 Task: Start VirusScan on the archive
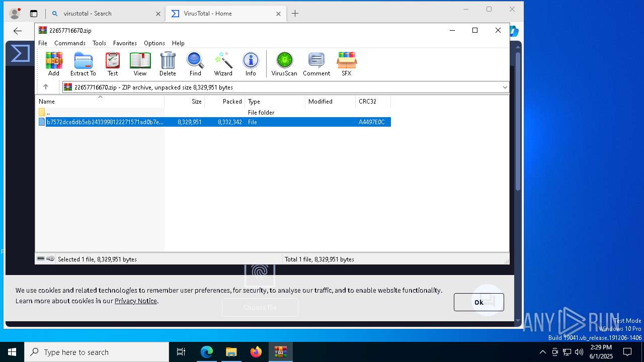284,64
